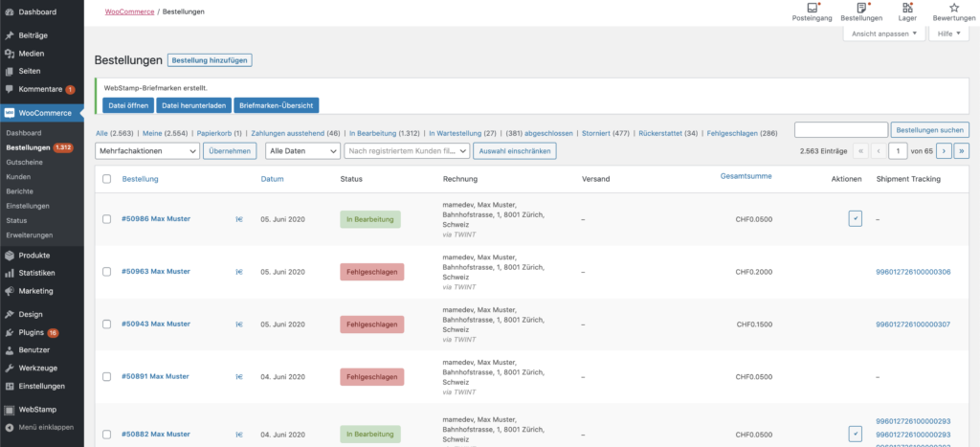Viewport: 980px width, 447px height.
Task: Click the stamp icon for order #50963
Action: coord(238,272)
